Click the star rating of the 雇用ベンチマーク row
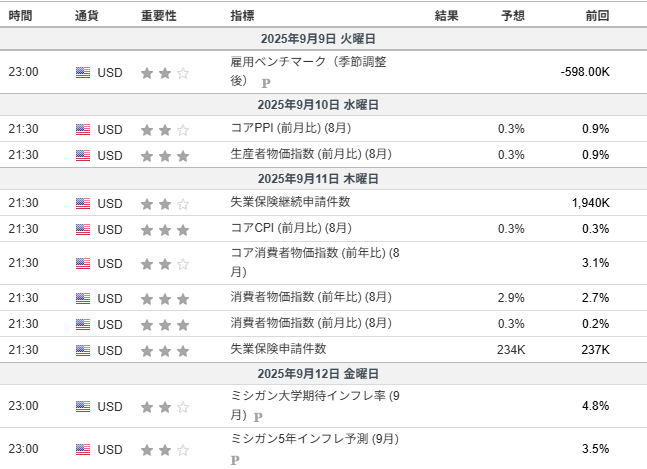The image size is (647, 469). 165,73
